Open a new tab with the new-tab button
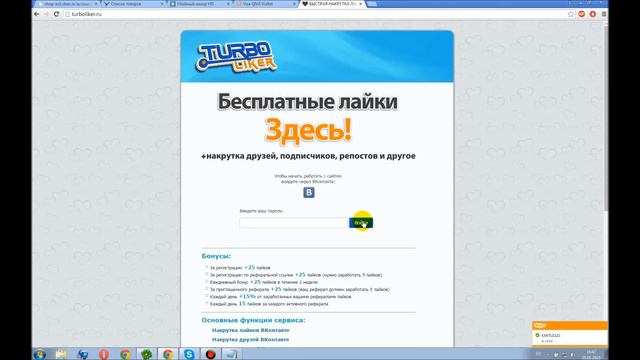 (372, 4)
